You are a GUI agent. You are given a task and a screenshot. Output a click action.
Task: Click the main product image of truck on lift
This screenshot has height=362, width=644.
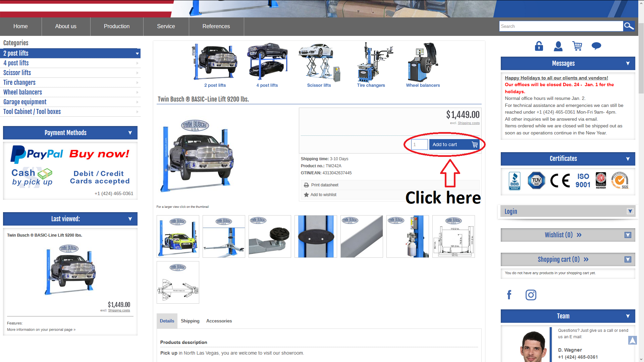[x=197, y=156]
